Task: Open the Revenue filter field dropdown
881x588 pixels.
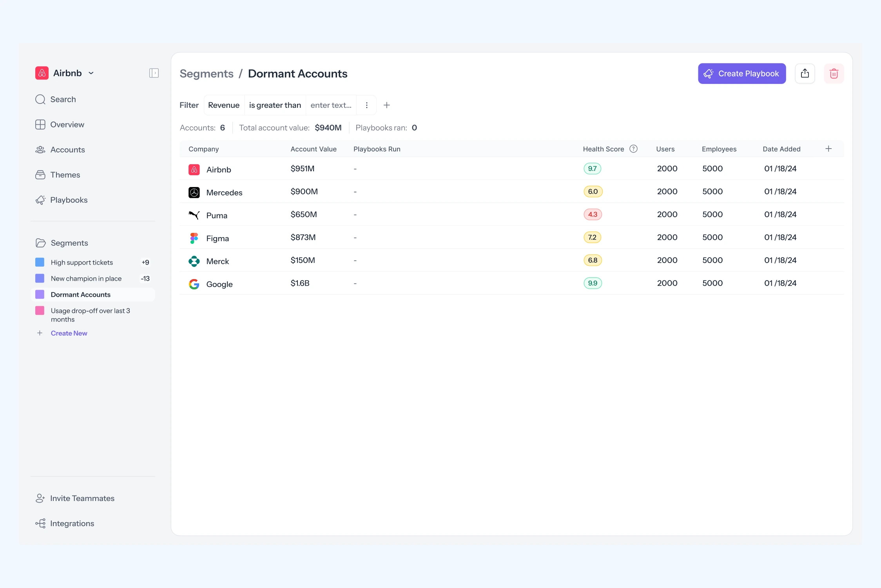Action: point(224,105)
